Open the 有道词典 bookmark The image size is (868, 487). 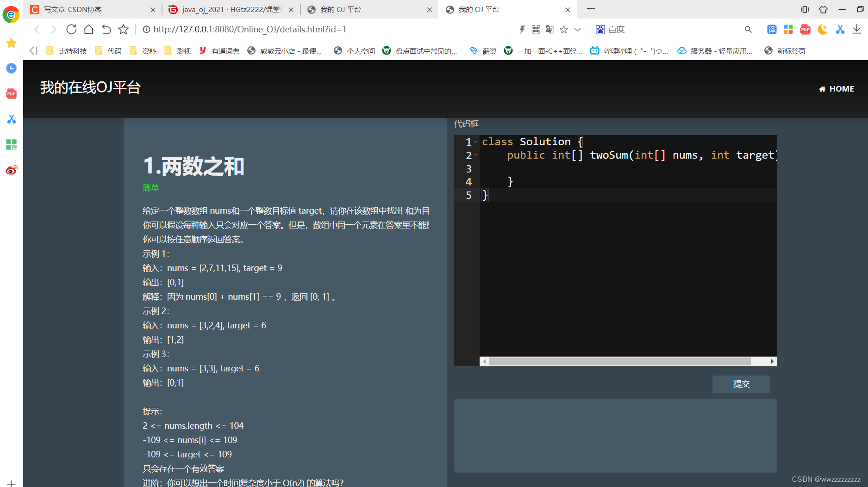point(219,51)
